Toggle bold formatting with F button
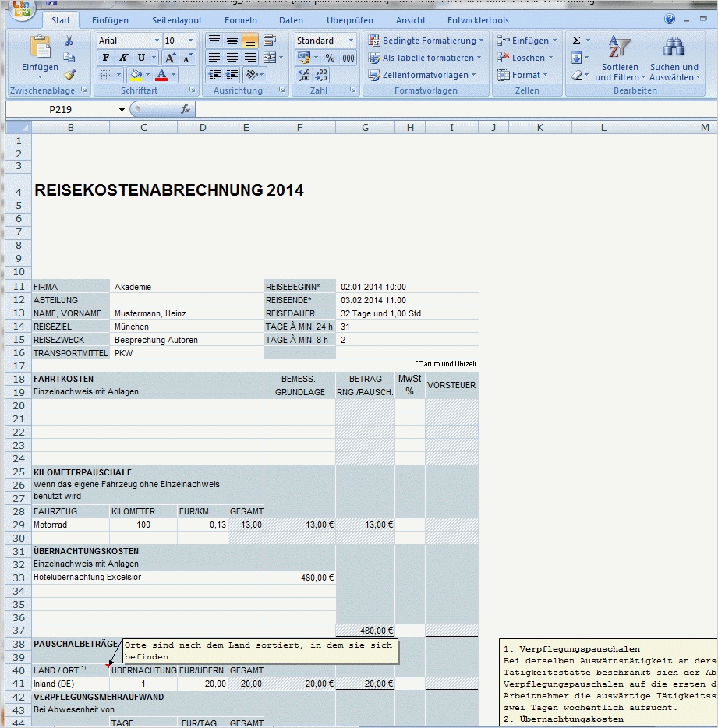 [105, 58]
